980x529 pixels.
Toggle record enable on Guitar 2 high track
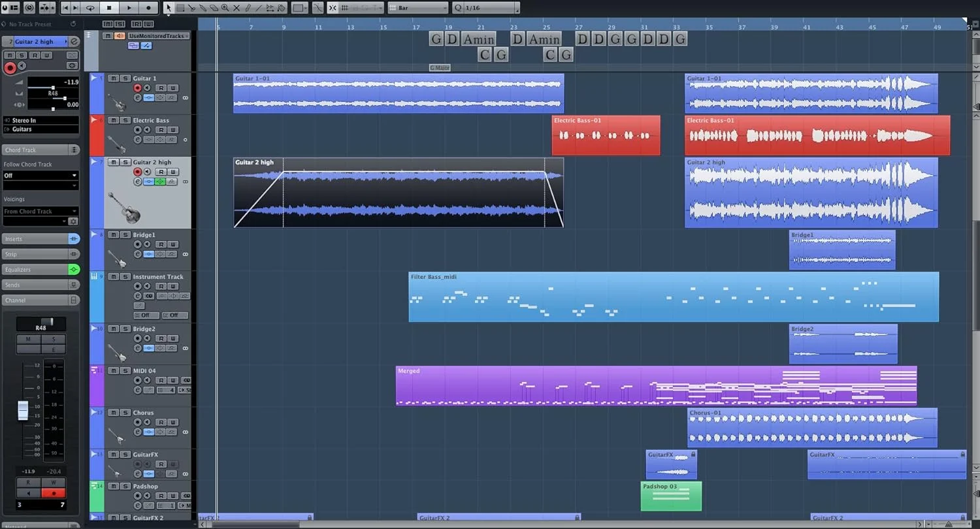137,172
